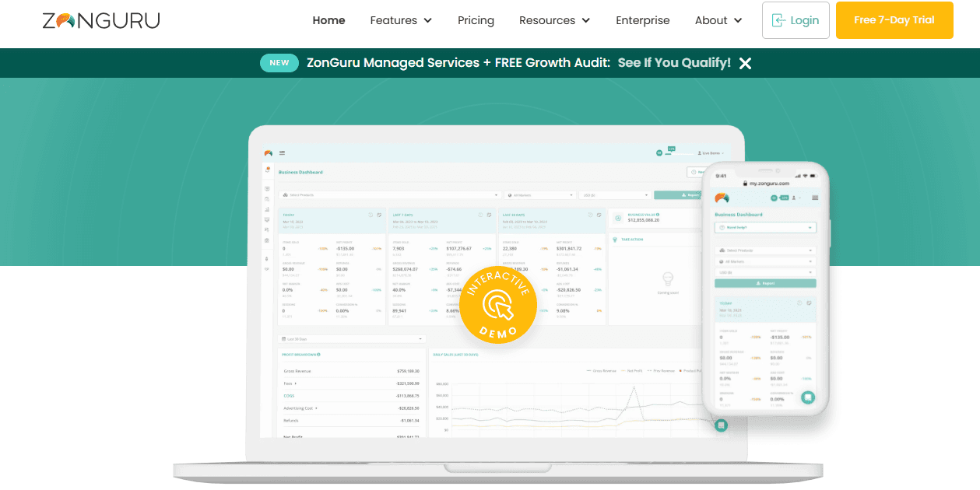The width and height of the screenshot is (980, 490).
Task: Click the my.zonguru.com address bar on phone
Action: (766, 184)
